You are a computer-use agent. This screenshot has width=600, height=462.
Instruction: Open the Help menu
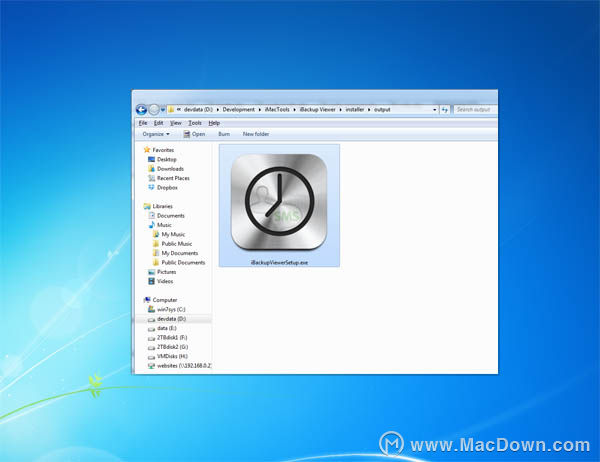coord(214,123)
